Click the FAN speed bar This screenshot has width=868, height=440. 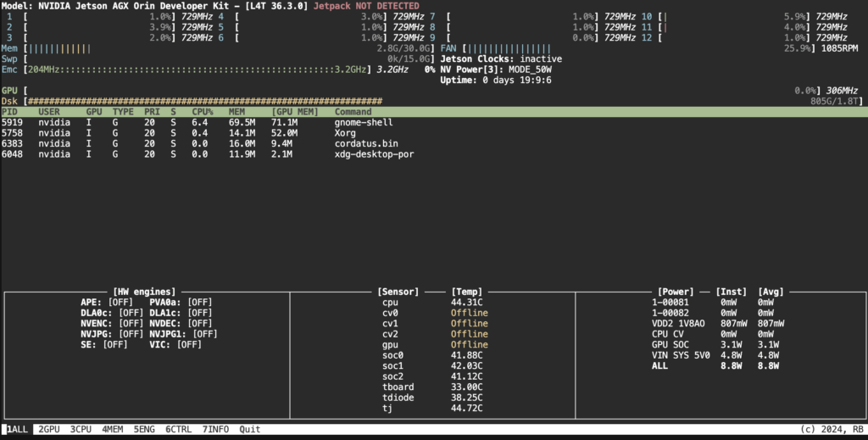(x=644, y=49)
